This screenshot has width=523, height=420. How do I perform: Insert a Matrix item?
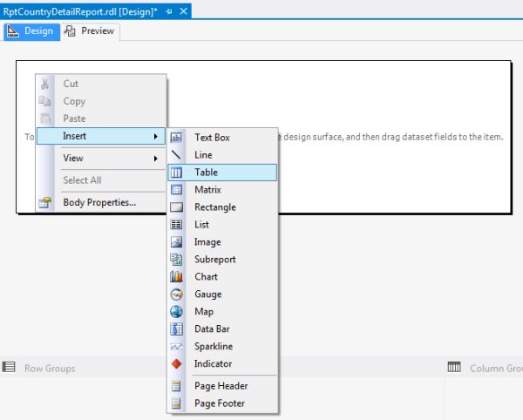(222, 190)
